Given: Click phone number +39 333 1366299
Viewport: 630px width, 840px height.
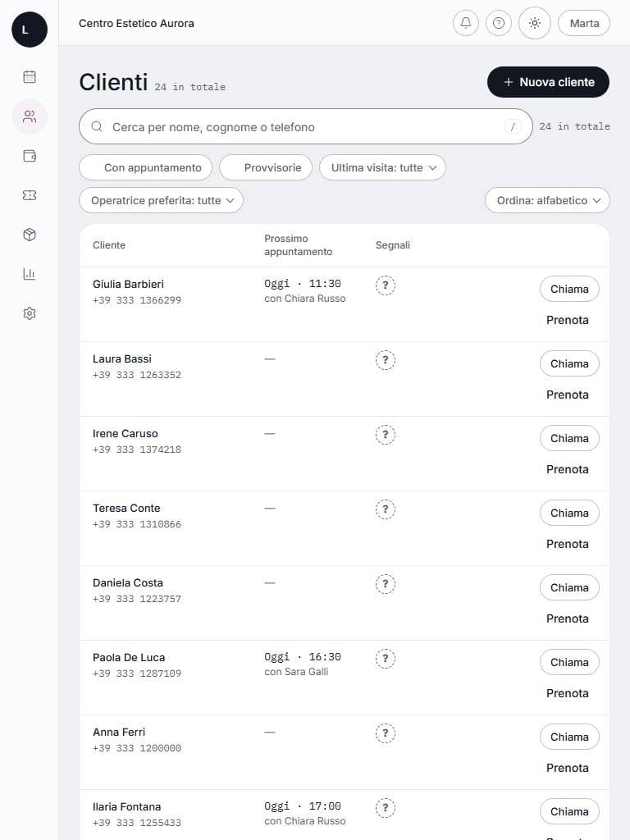Looking at the screenshot, I should pyautogui.click(x=137, y=300).
